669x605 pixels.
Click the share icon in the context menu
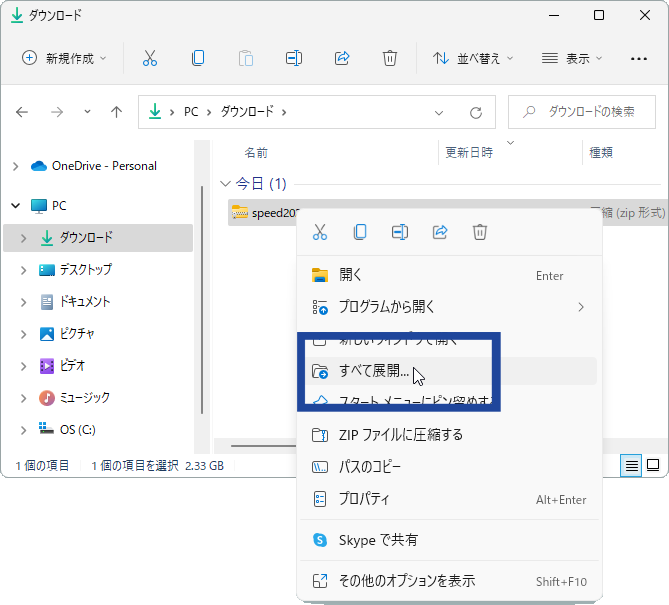440,233
